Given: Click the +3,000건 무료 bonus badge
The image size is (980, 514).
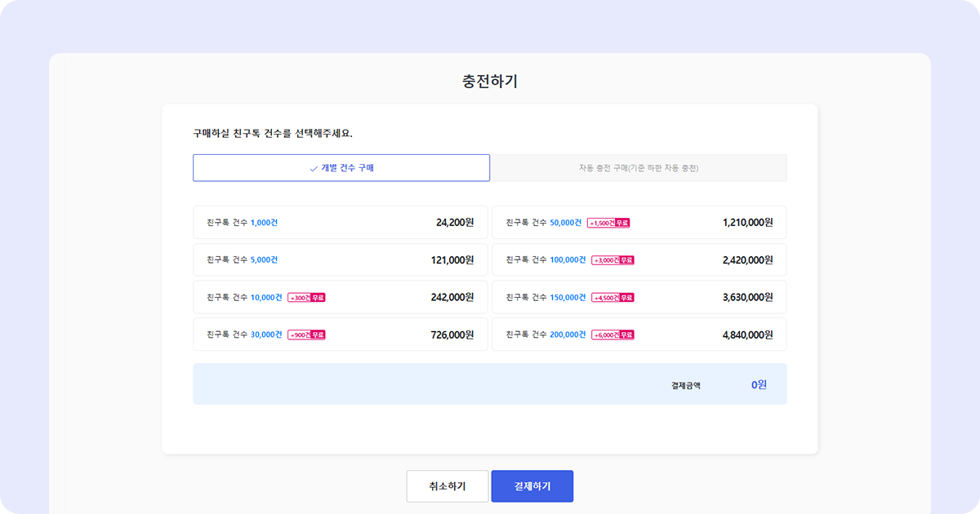Looking at the screenshot, I should pyautogui.click(x=613, y=260).
